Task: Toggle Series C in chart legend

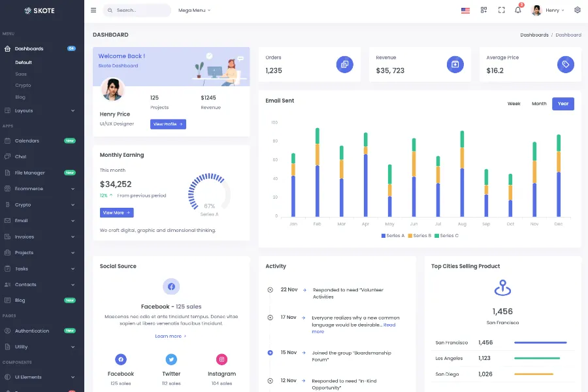Action: pos(448,235)
